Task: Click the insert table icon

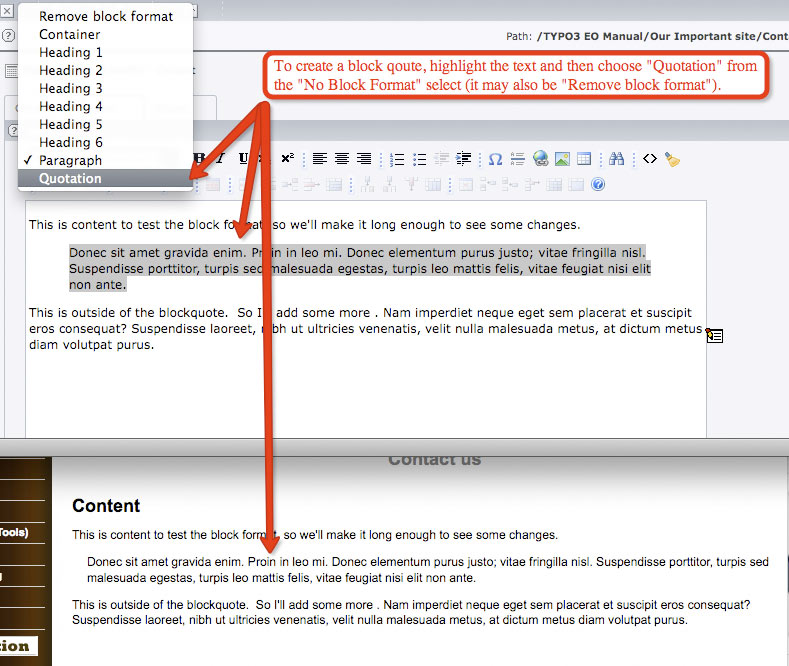Action: (584, 159)
